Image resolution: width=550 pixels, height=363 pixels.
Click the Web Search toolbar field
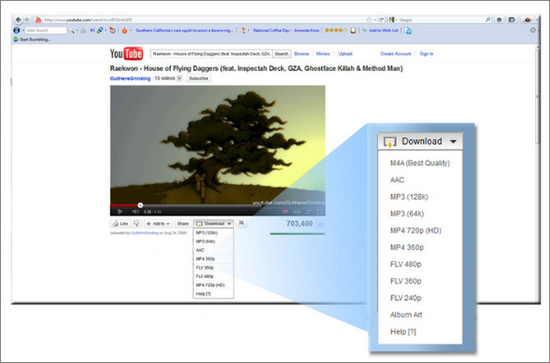(46, 31)
